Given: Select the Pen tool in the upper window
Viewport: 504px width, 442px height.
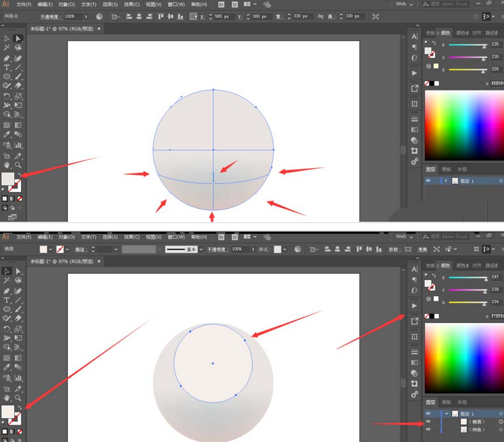Looking at the screenshot, I should [7, 58].
